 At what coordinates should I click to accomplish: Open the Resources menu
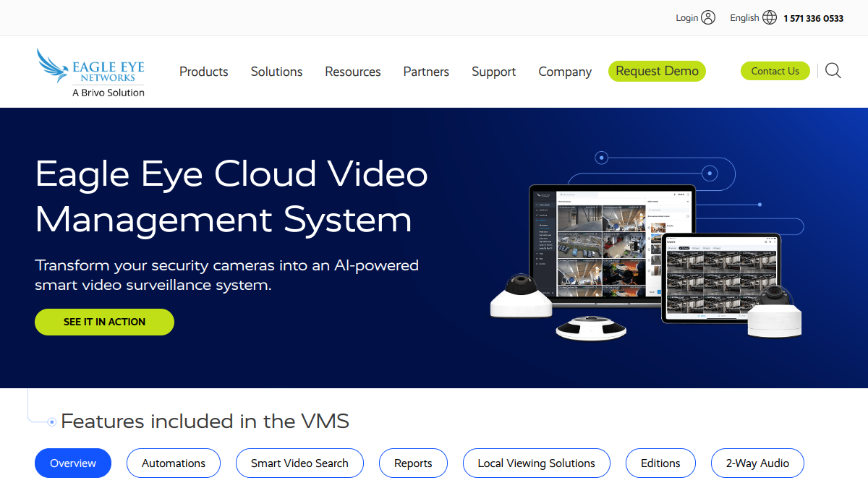pos(353,72)
